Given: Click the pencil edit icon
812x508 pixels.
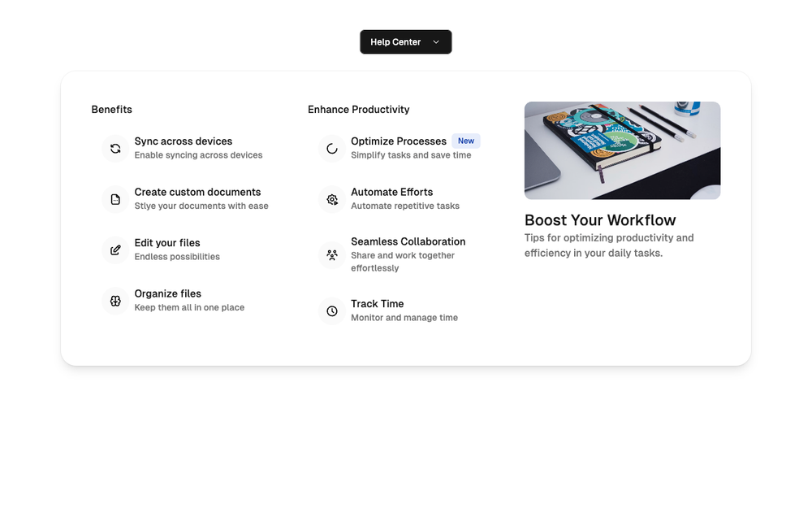Looking at the screenshot, I should [x=115, y=250].
